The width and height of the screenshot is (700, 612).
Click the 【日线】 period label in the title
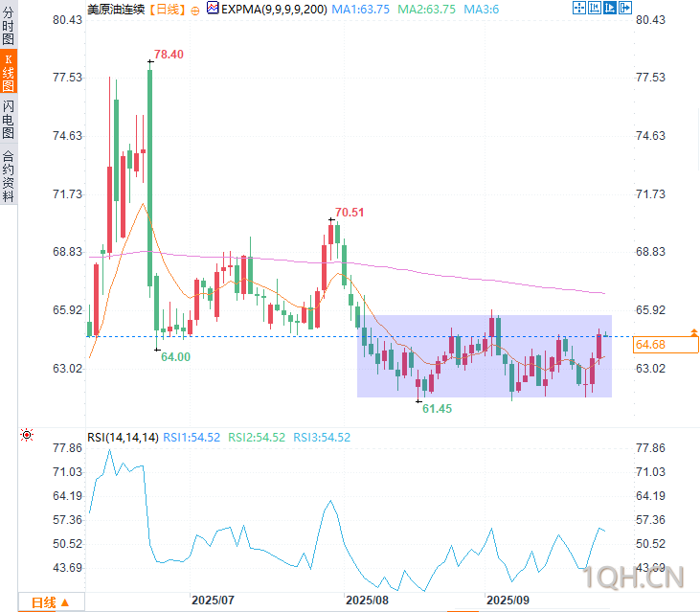pyautogui.click(x=167, y=10)
